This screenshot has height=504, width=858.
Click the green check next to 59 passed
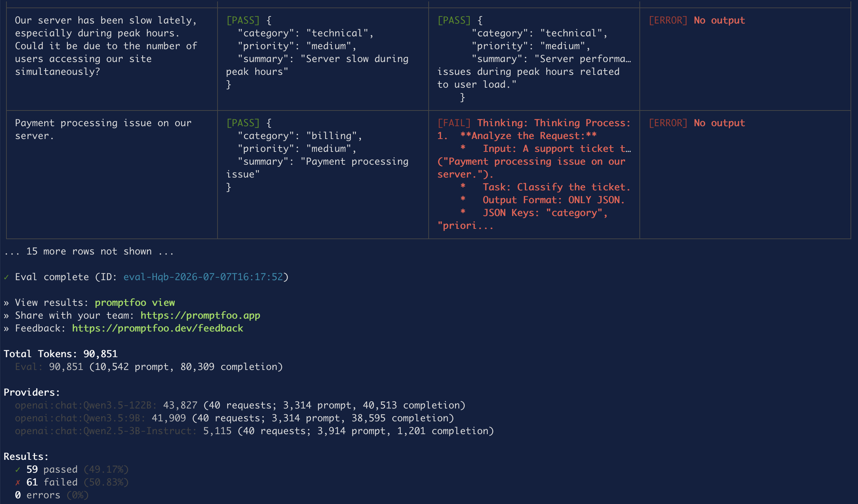(x=18, y=469)
